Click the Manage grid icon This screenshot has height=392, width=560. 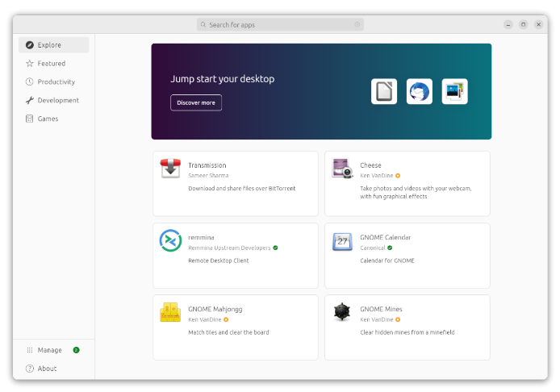(x=30, y=350)
